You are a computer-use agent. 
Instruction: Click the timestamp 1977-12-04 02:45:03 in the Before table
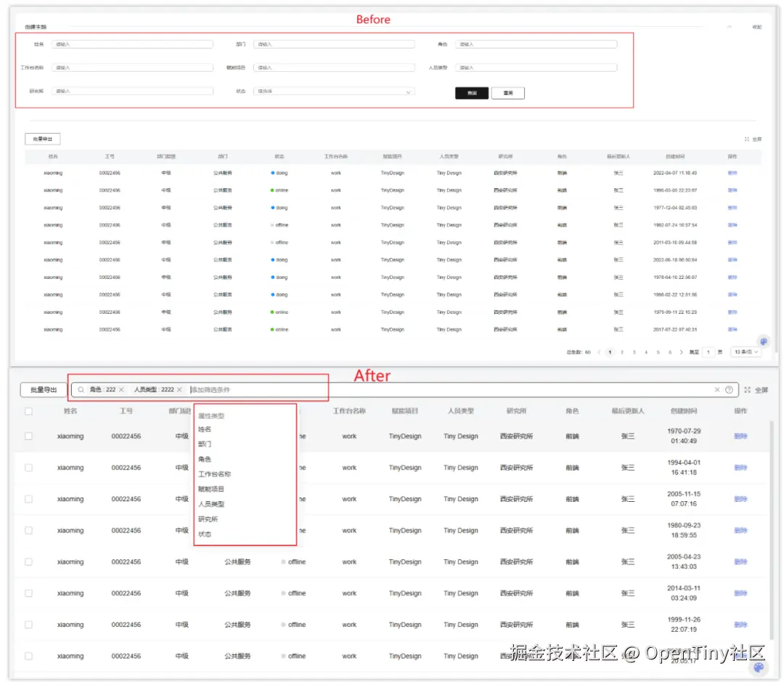(x=675, y=208)
